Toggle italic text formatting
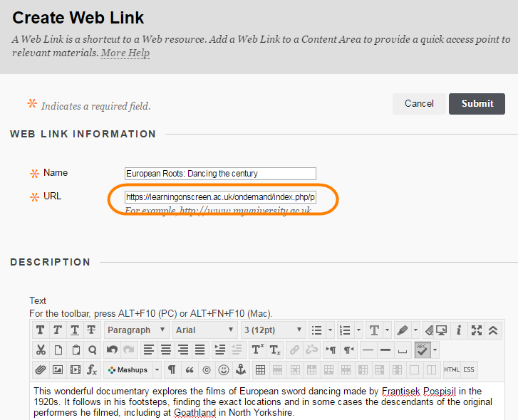 58,330
